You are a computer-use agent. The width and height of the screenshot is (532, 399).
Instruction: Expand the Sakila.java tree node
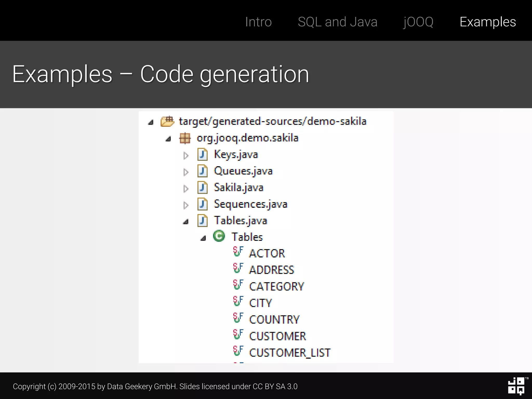186,189
